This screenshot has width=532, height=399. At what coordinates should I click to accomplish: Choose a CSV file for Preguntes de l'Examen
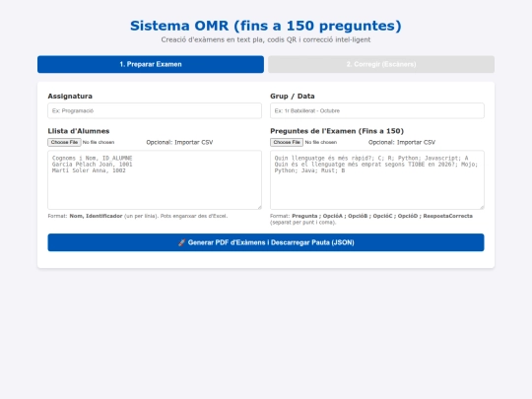pyautogui.click(x=287, y=142)
